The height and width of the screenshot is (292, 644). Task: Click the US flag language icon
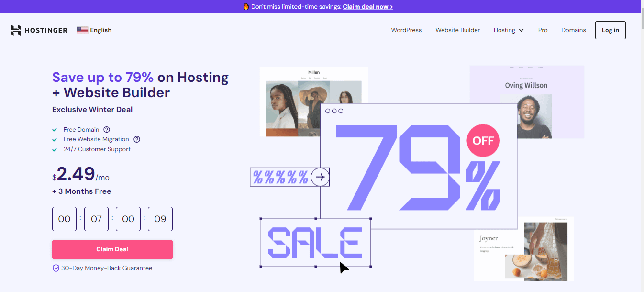[82, 30]
